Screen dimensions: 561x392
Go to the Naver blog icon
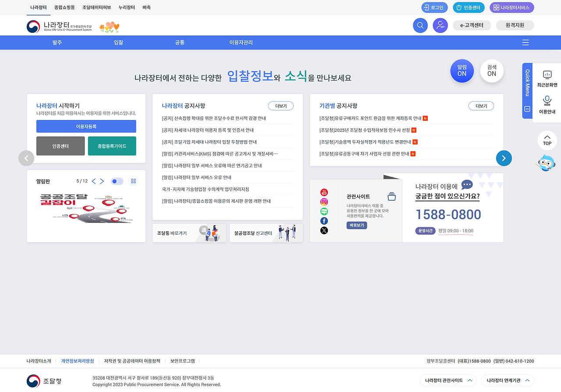pyautogui.click(x=324, y=212)
